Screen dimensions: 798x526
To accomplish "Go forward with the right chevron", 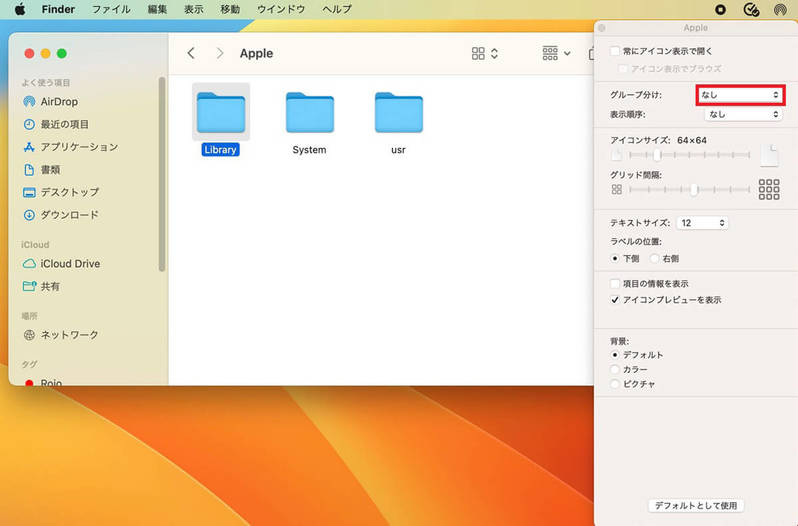I will click(220, 53).
